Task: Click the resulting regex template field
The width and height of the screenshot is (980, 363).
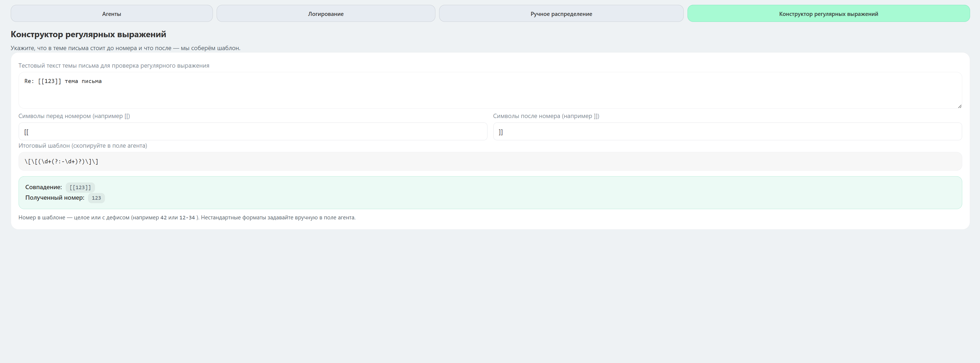Action: (490, 161)
